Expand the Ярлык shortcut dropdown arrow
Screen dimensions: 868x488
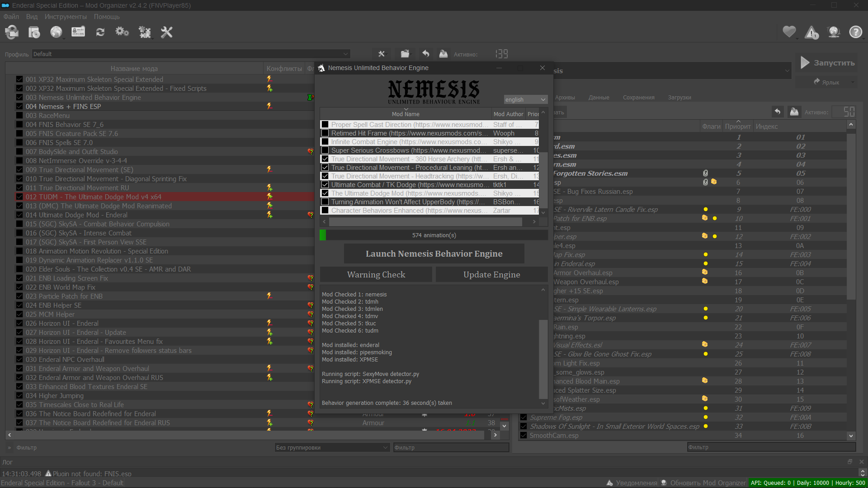853,82
